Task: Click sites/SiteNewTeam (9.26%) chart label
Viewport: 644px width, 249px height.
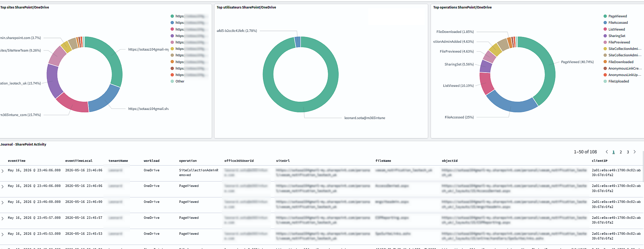Action: click(20, 51)
